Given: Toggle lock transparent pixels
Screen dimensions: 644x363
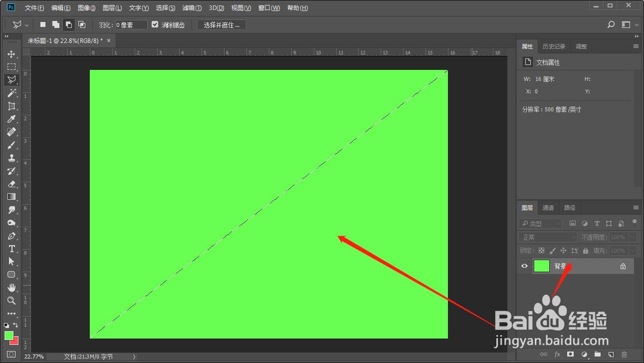Looking at the screenshot, I should [541, 251].
